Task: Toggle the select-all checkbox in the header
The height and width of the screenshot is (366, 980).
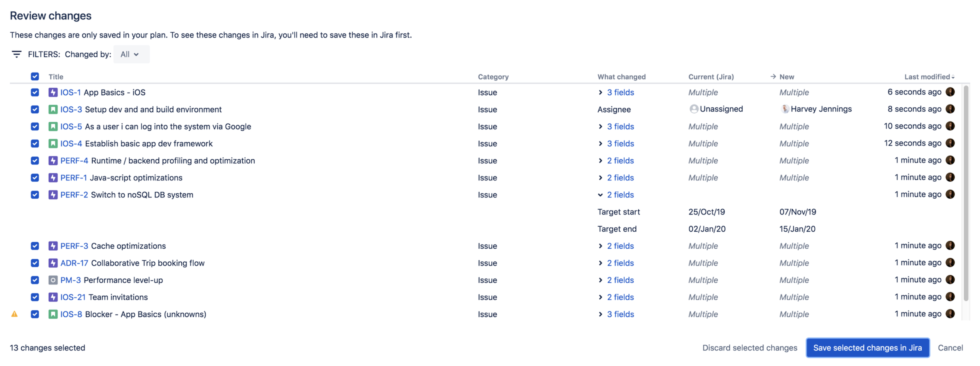Action: 35,76
